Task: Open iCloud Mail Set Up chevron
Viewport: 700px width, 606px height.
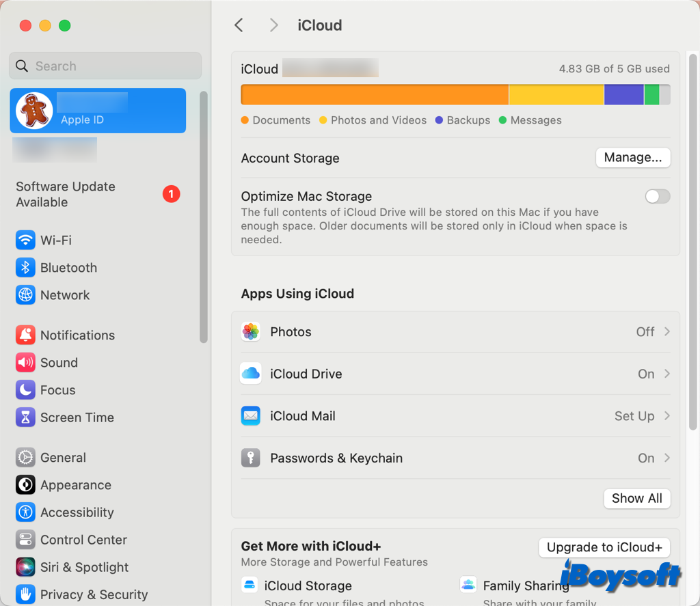Action: pyautogui.click(x=667, y=416)
